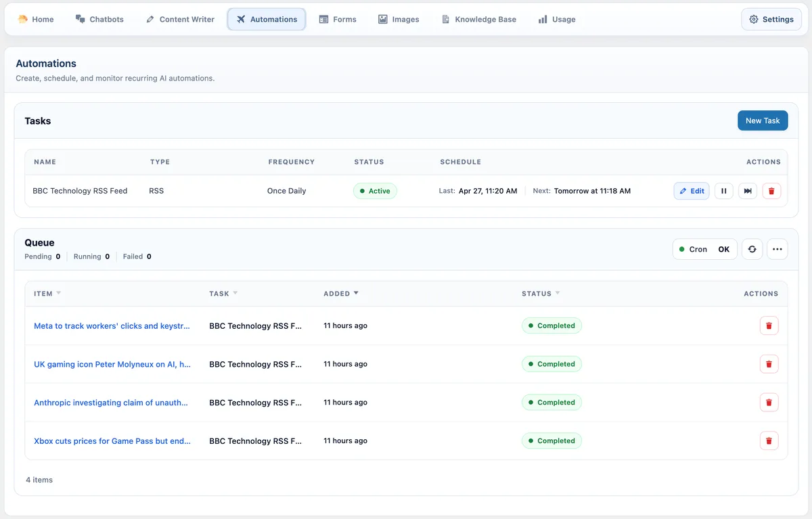Image resolution: width=812 pixels, height=519 pixels.
Task: Click the Once Daily frequency cell
Action: coord(287,191)
